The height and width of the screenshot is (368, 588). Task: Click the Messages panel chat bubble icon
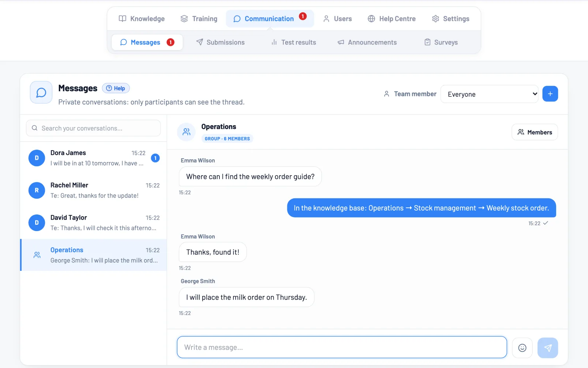[41, 92]
